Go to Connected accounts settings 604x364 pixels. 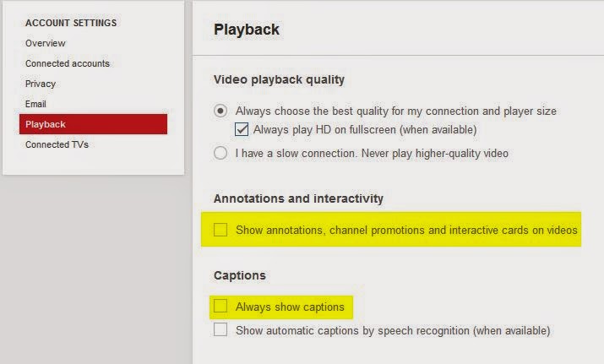68,63
